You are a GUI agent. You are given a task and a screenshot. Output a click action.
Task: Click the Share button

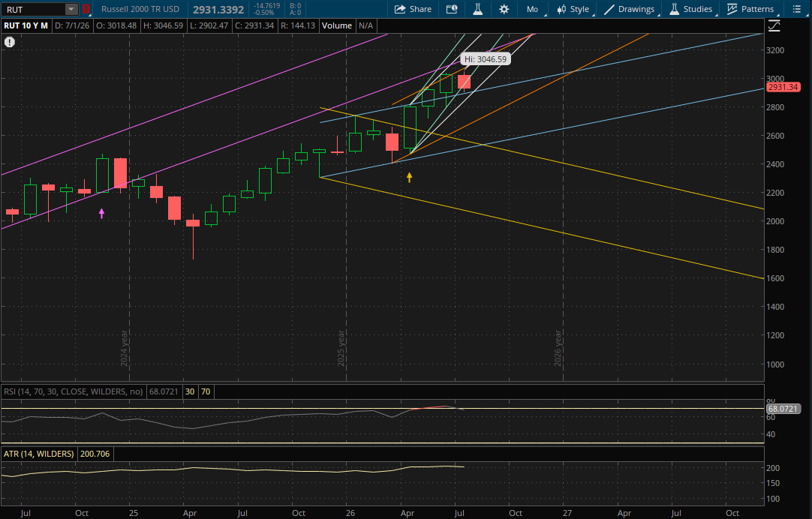click(413, 9)
